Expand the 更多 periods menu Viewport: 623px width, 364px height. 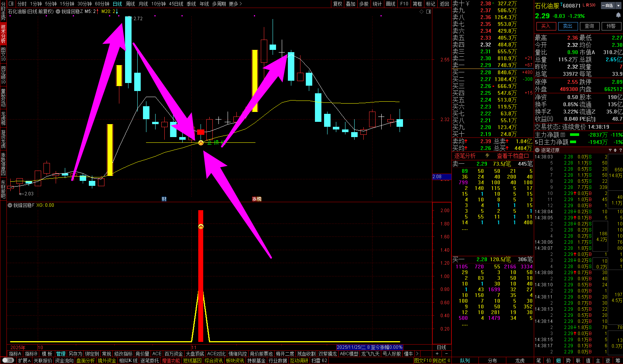tap(236, 4)
